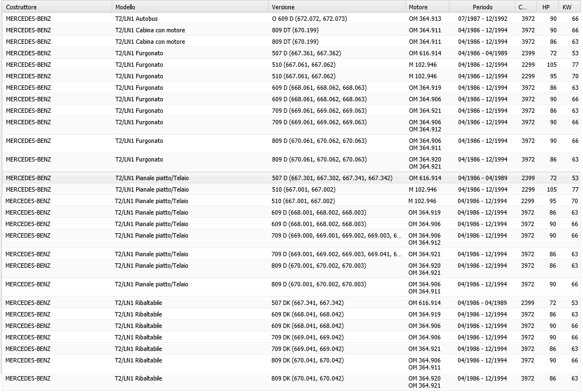Sort by the Versione column header
The width and height of the screenshot is (583, 392).
(x=337, y=7)
